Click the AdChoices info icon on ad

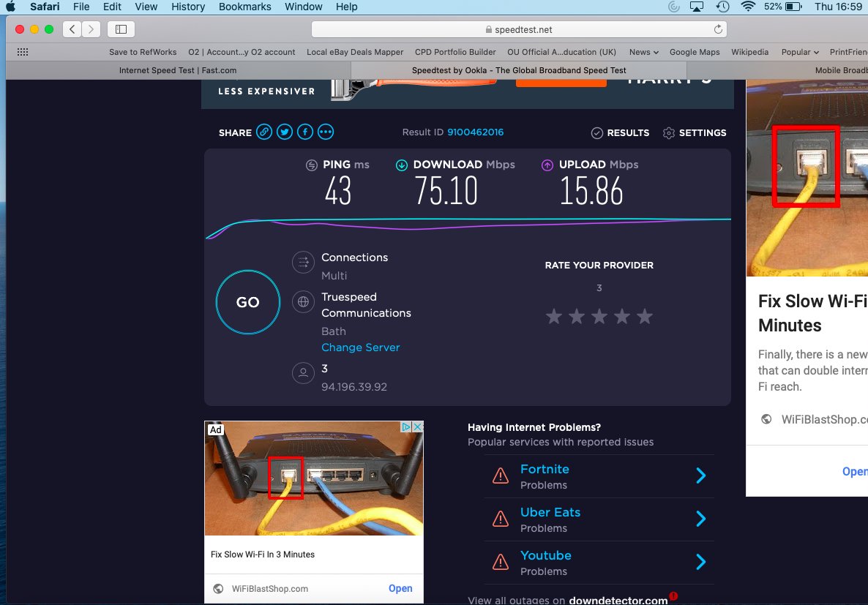[x=406, y=426]
